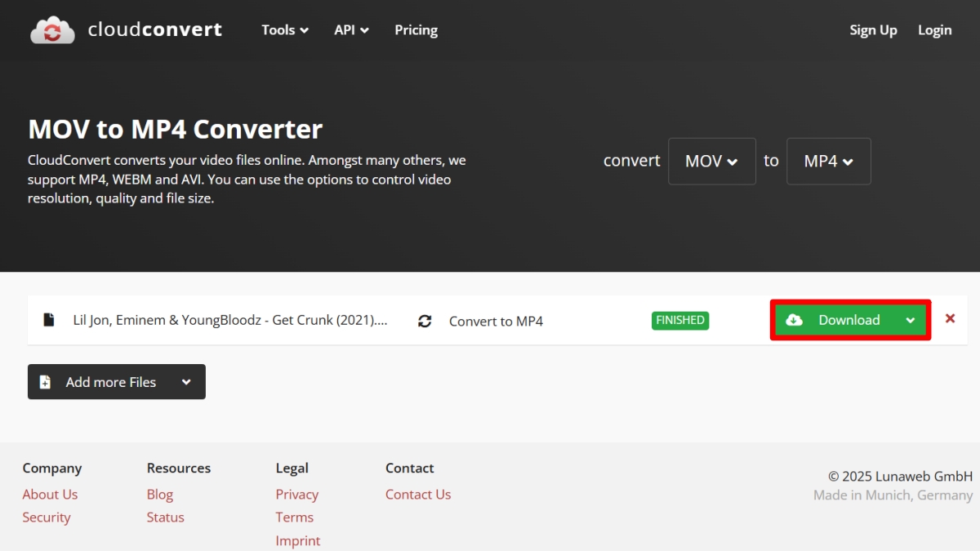
Task: Click the Lil Jon, Eminem & YoungBloodz filename
Action: pos(230,320)
